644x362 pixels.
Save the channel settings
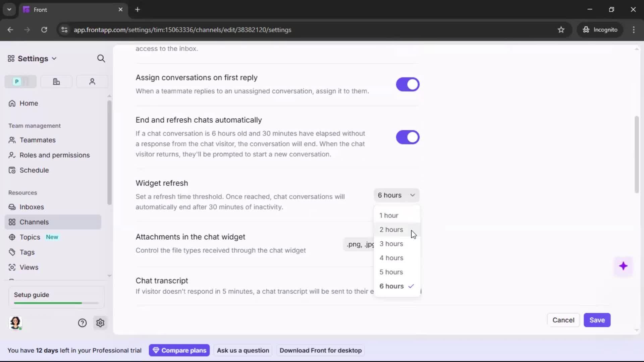pyautogui.click(x=597, y=320)
